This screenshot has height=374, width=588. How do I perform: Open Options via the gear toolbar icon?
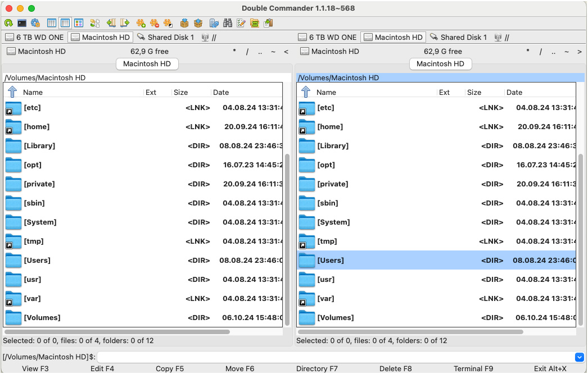(35, 23)
